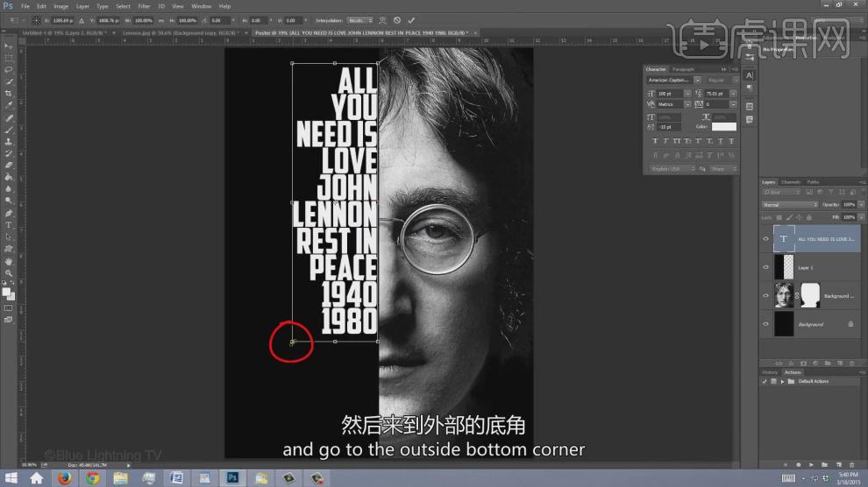This screenshot has height=487, width=868.
Task: Open the Normal blend mode dropdown
Action: 790,205
